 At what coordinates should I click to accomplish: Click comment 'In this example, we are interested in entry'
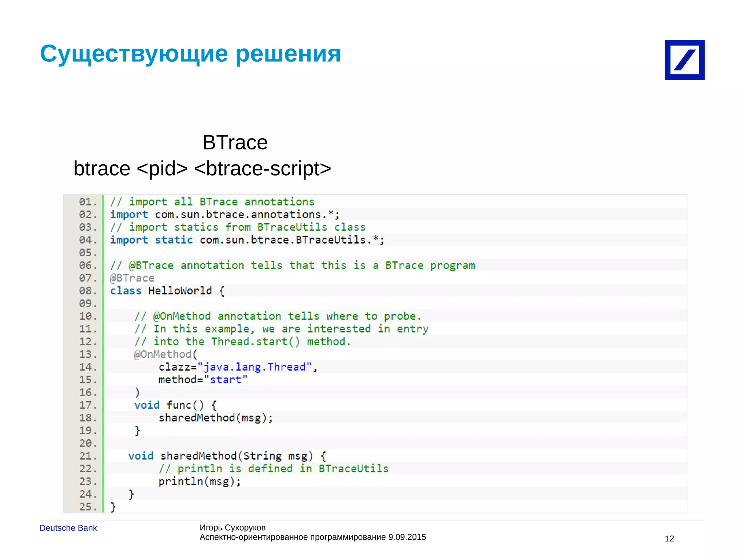(x=282, y=329)
